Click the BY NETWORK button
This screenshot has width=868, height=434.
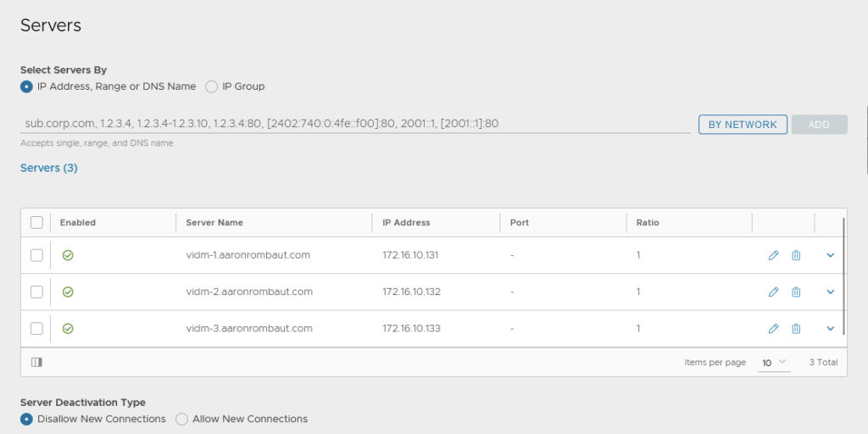pyautogui.click(x=743, y=125)
